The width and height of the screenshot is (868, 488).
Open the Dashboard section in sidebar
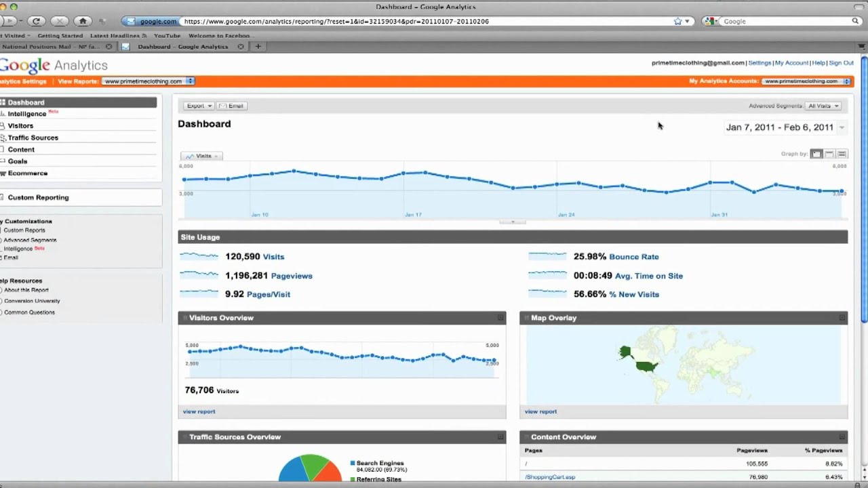pyautogui.click(x=78, y=102)
